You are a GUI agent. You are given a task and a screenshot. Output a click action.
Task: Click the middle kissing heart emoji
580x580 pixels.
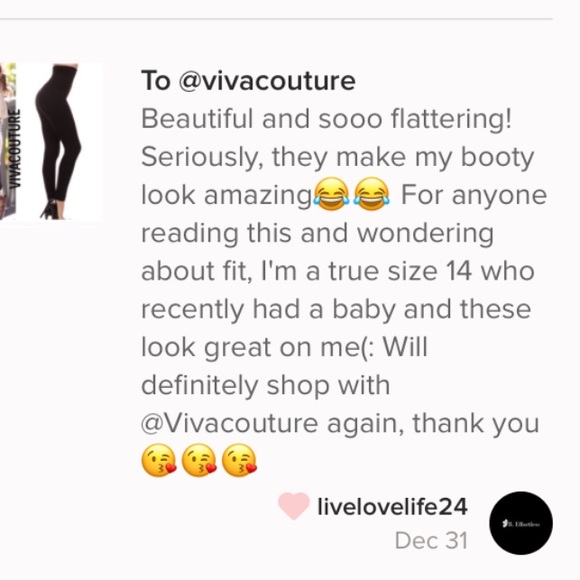click(199, 460)
